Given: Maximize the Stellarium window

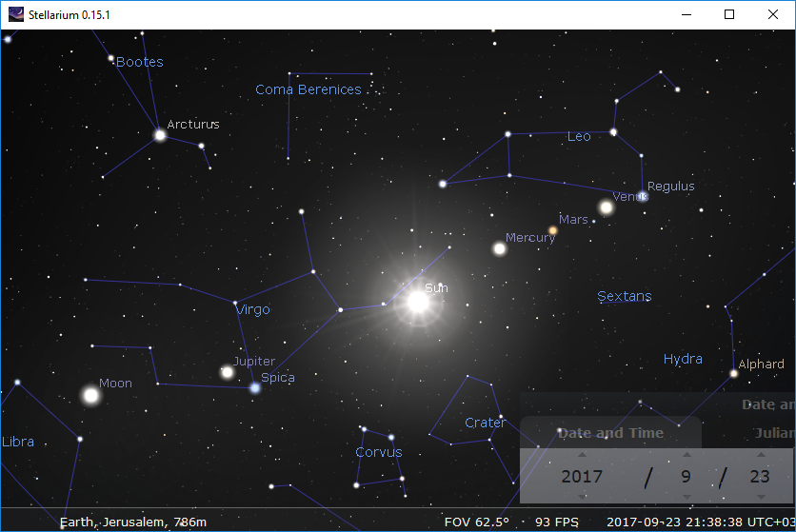Looking at the screenshot, I should 729,14.
